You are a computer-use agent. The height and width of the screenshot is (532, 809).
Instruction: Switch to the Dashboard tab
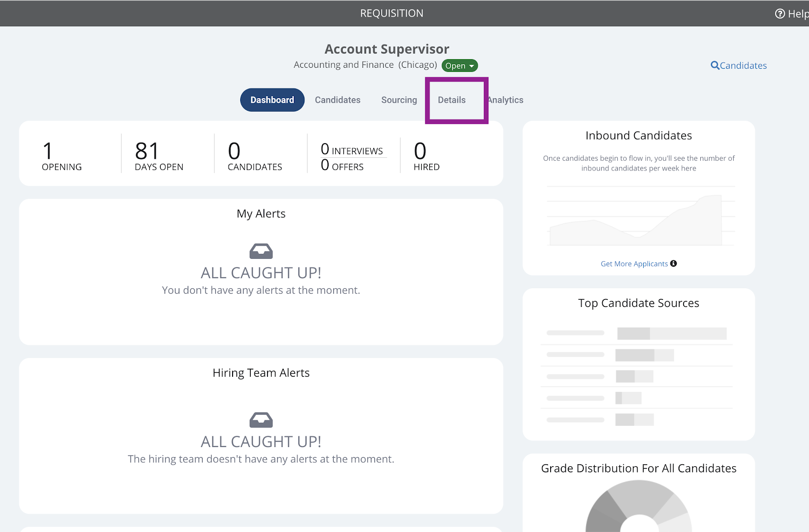(x=272, y=100)
